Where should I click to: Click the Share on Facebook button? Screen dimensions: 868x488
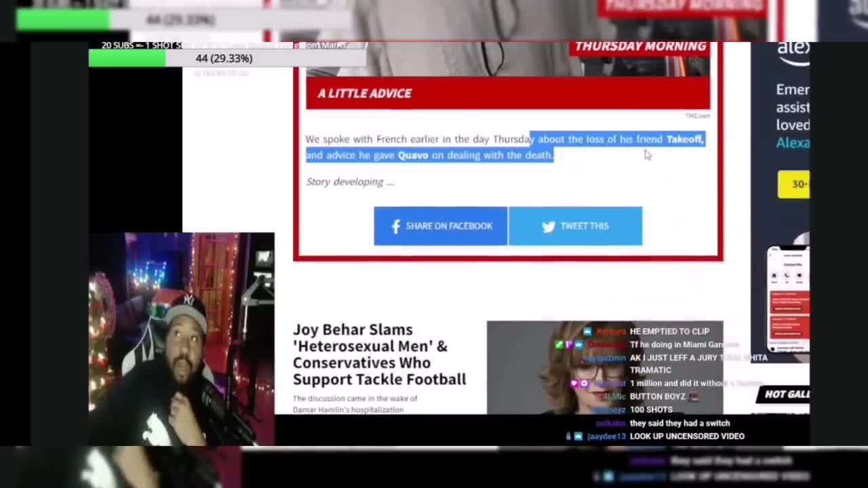click(441, 226)
